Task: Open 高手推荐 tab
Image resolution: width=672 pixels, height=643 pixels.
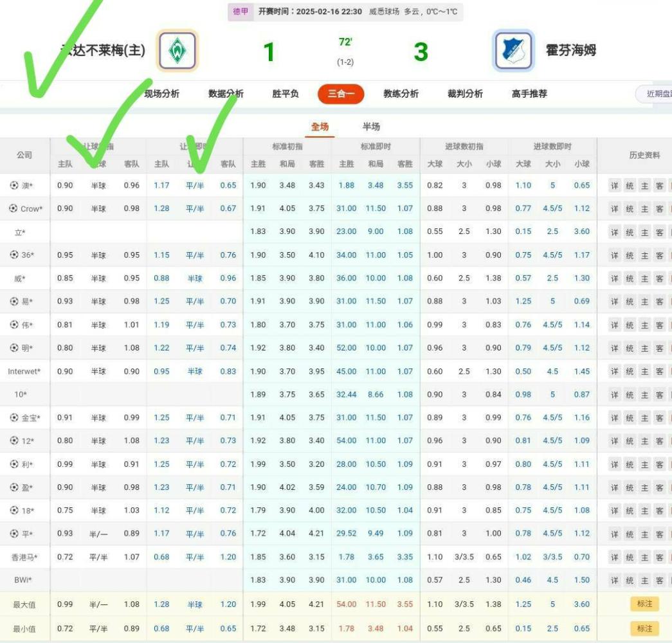Action: pos(529,93)
